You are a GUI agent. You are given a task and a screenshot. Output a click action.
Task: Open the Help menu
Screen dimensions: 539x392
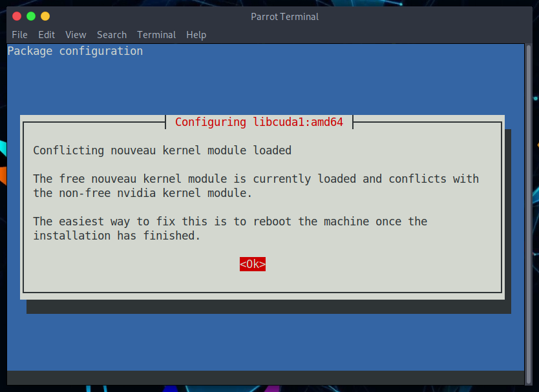coord(196,35)
